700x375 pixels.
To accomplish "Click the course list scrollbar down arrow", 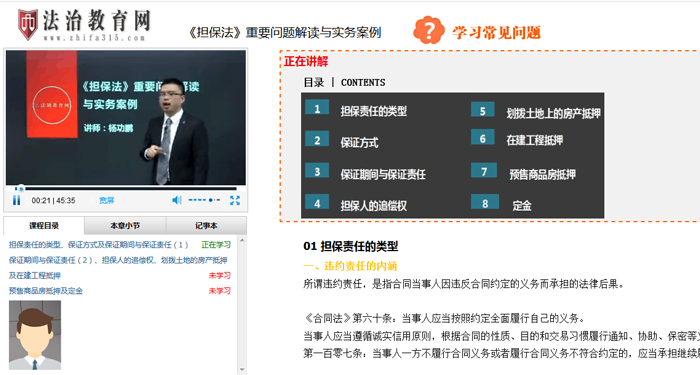I will [242, 369].
